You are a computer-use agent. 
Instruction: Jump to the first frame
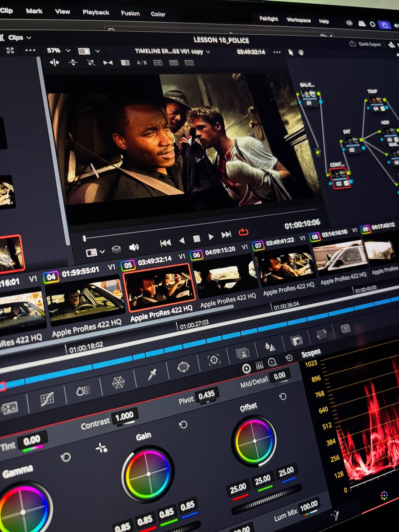pyautogui.click(x=165, y=243)
